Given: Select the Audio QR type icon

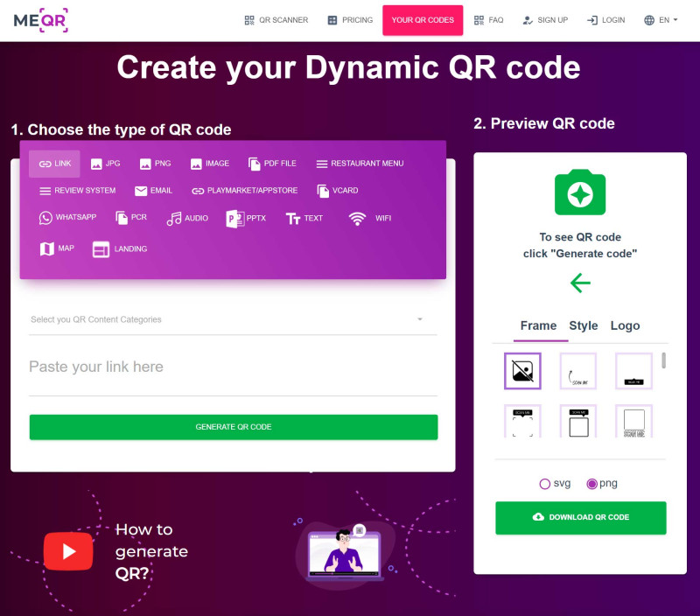Looking at the screenshot, I should pyautogui.click(x=173, y=218).
